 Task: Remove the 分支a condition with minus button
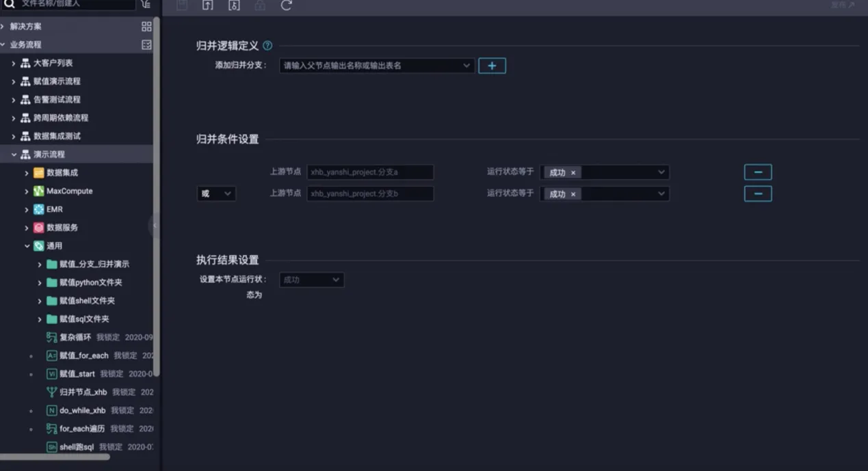click(758, 172)
